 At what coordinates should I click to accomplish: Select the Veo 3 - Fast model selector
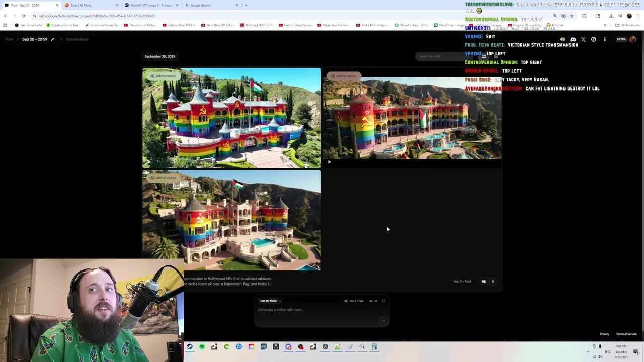(x=354, y=301)
